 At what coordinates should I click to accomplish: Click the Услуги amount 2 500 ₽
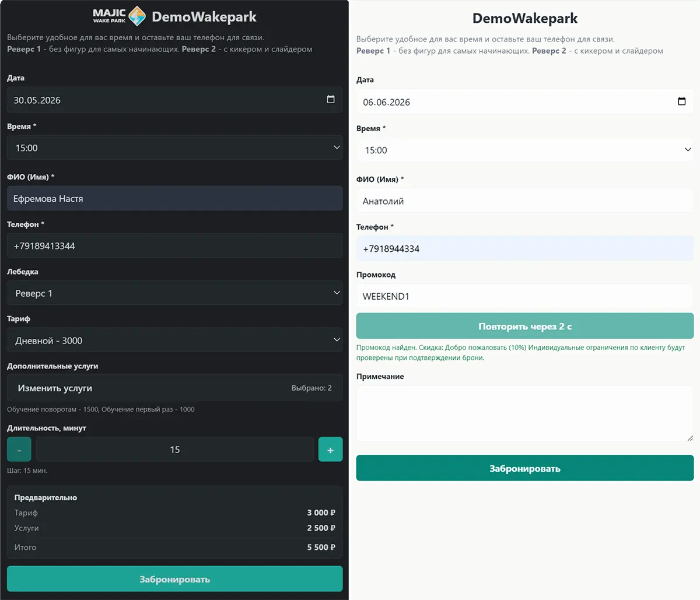pyautogui.click(x=321, y=528)
